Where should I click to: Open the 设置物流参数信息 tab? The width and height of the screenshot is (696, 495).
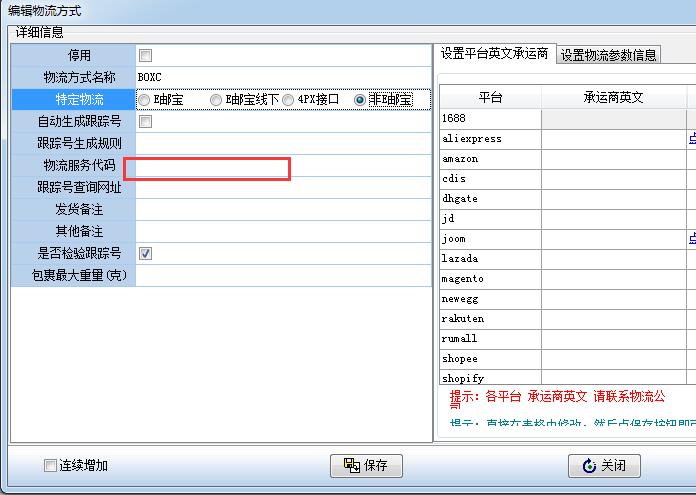608,55
